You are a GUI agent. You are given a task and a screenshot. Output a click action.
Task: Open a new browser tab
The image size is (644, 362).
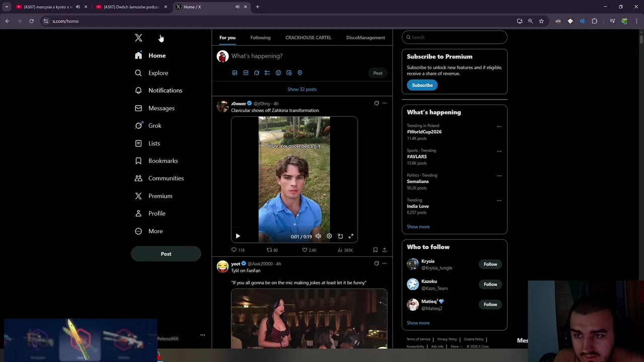(258, 7)
